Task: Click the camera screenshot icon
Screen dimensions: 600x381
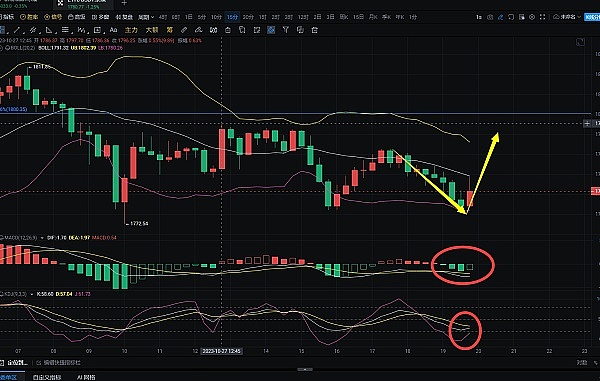Action: tap(490, 17)
